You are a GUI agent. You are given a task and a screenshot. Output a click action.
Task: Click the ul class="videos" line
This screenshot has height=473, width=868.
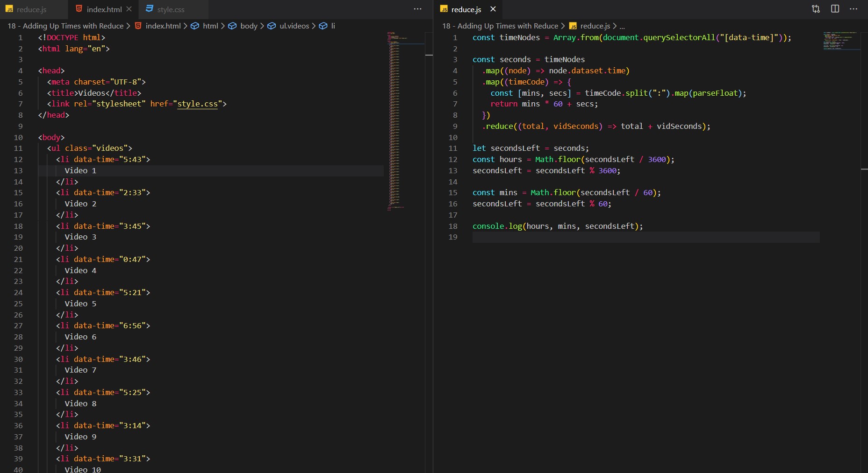pyautogui.click(x=89, y=148)
